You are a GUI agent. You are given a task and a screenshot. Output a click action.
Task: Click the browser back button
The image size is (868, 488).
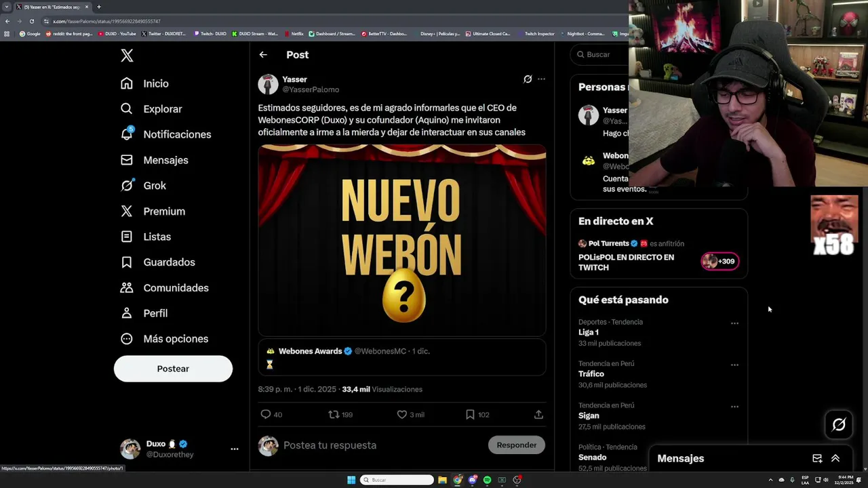coord(7,21)
